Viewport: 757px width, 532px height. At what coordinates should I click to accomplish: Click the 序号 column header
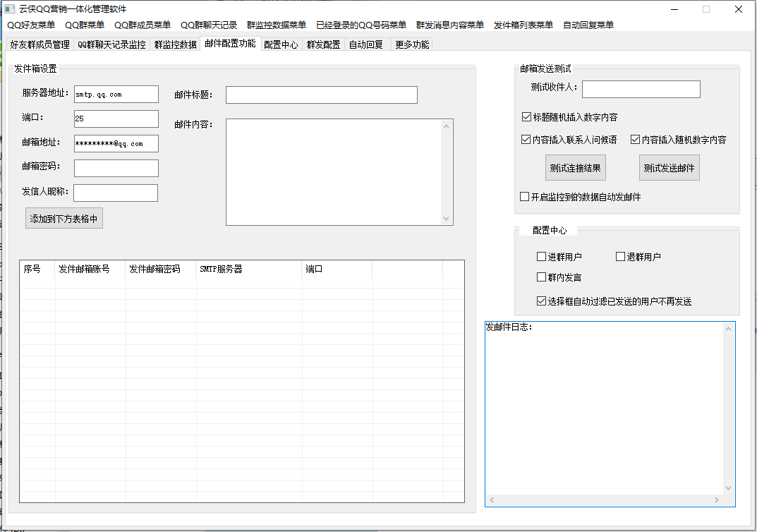(37, 270)
